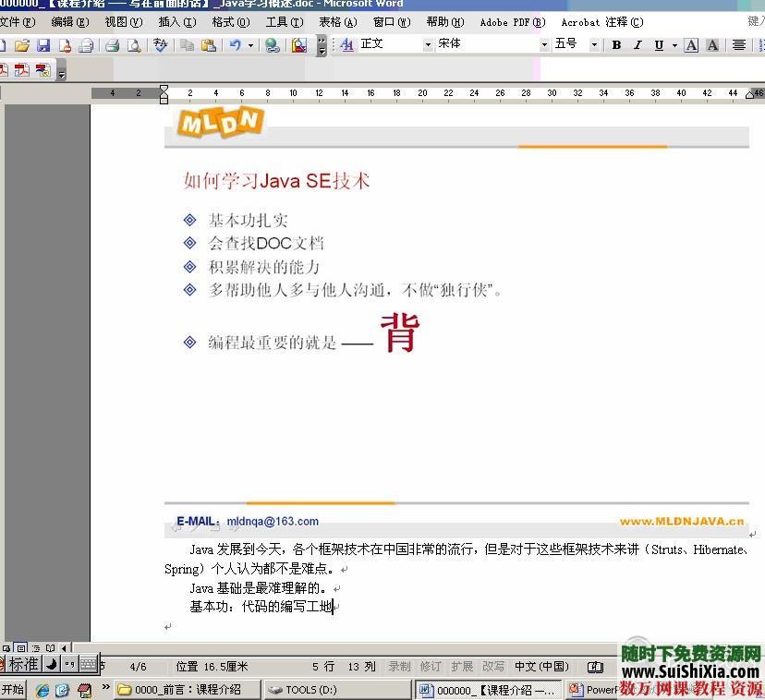Viewport: 765px width, 700px height.
Task: Save the document using the Save icon
Action: coord(43,44)
